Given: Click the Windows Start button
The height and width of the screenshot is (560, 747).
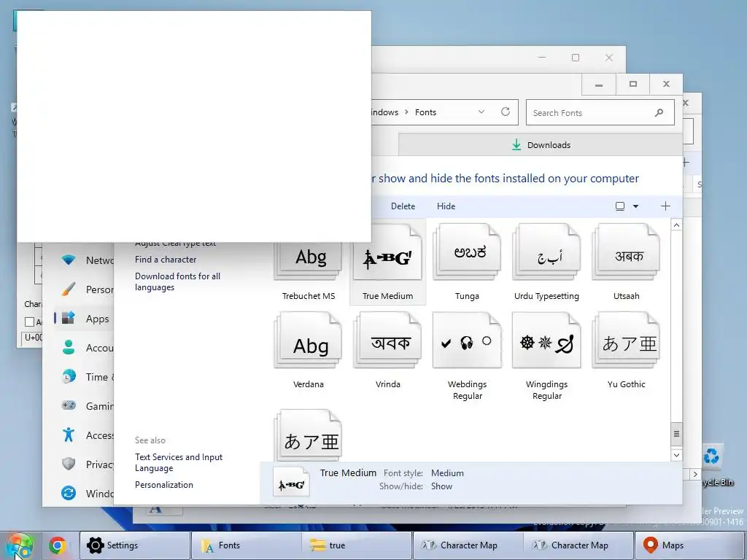Looking at the screenshot, I should (x=20, y=545).
